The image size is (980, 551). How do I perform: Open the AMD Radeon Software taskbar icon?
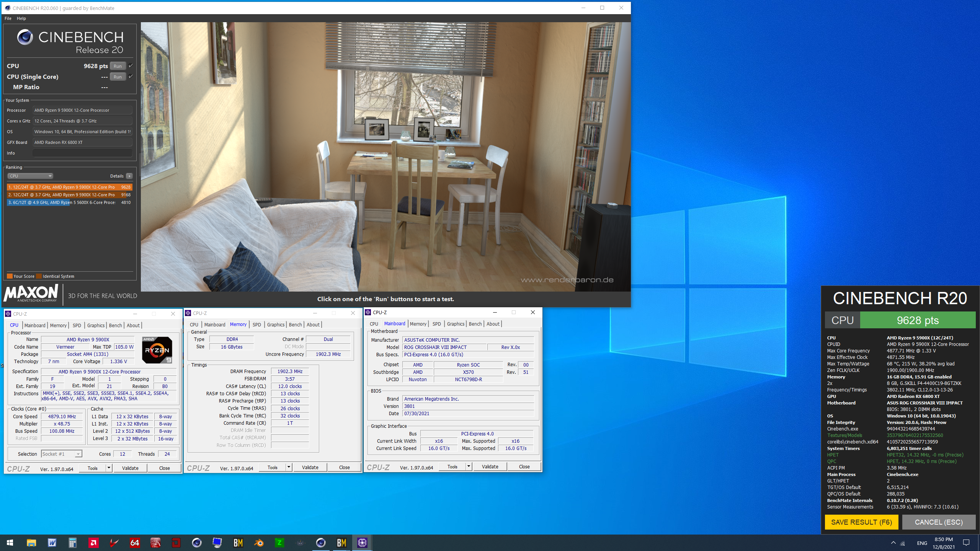pos(93,543)
